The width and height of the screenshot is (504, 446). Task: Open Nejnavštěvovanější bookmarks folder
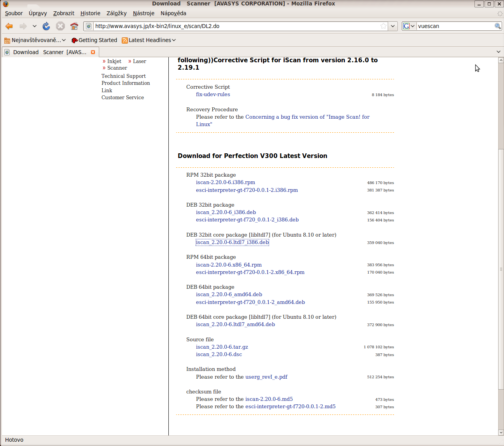(x=35, y=40)
